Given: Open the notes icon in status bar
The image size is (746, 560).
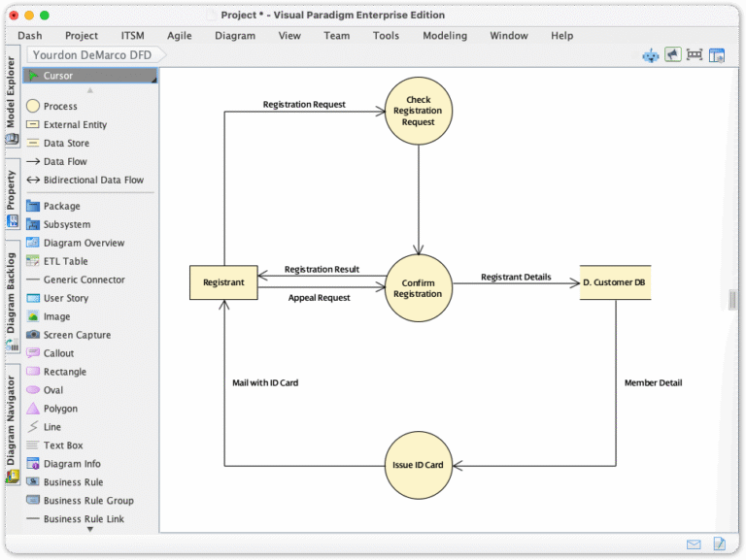Looking at the screenshot, I should coord(720,544).
